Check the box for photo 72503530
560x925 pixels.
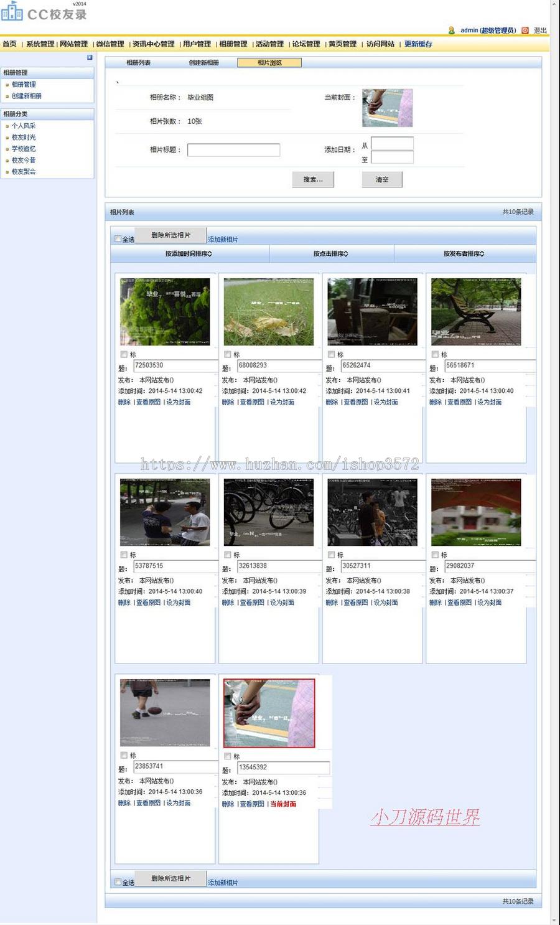[124, 354]
